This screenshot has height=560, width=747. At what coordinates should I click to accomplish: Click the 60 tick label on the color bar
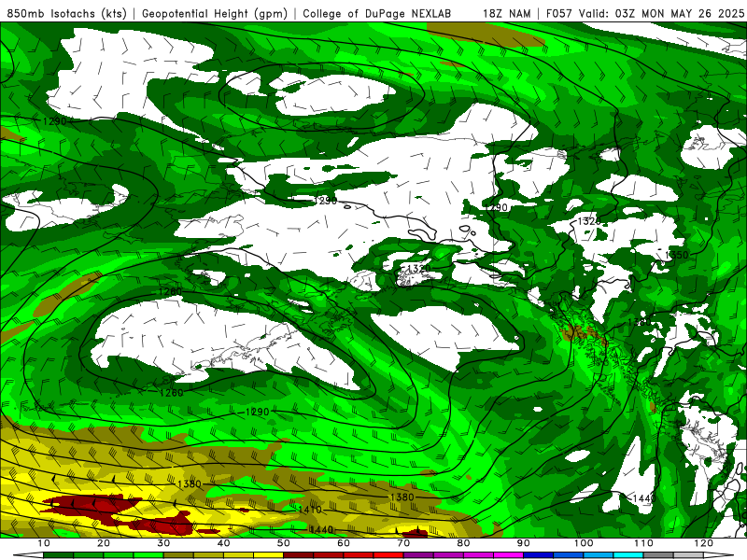pyautogui.click(x=344, y=543)
